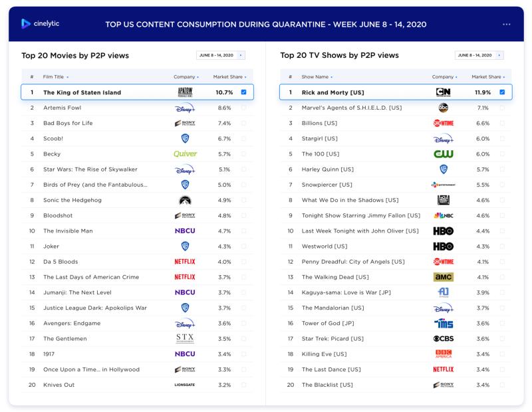Sort TV shows by Show Name column
Screen dimensions: 532x412
point(317,77)
